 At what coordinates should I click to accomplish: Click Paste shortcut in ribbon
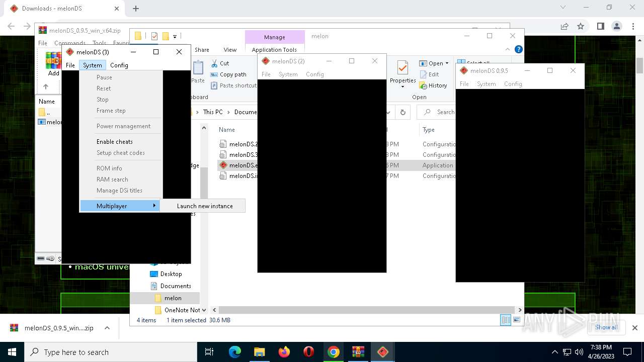[234, 85]
